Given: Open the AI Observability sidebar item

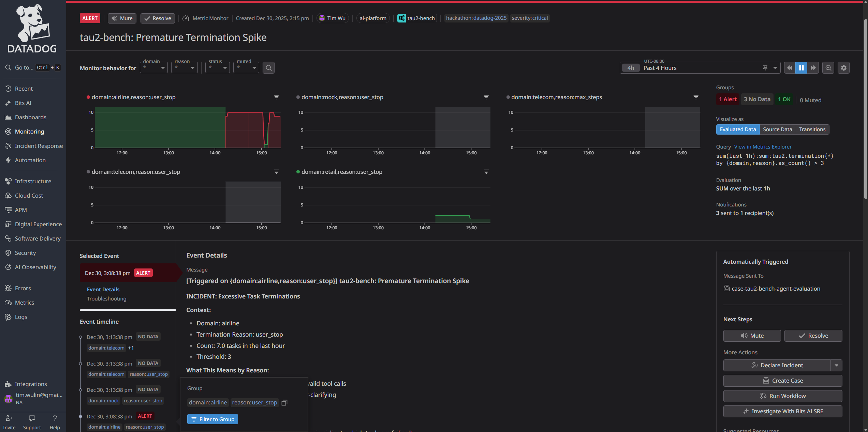Looking at the screenshot, I should [x=35, y=267].
